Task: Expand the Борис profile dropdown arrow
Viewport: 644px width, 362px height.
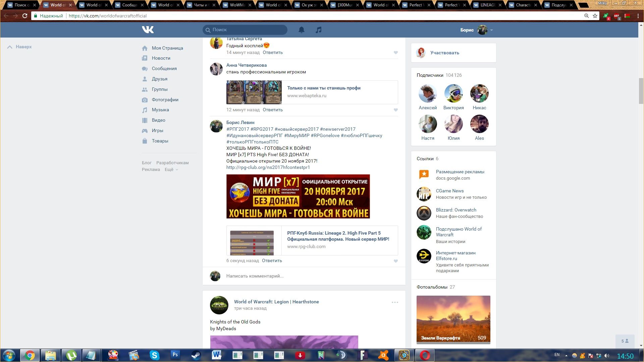Action: pyautogui.click(x=491, y=30)
